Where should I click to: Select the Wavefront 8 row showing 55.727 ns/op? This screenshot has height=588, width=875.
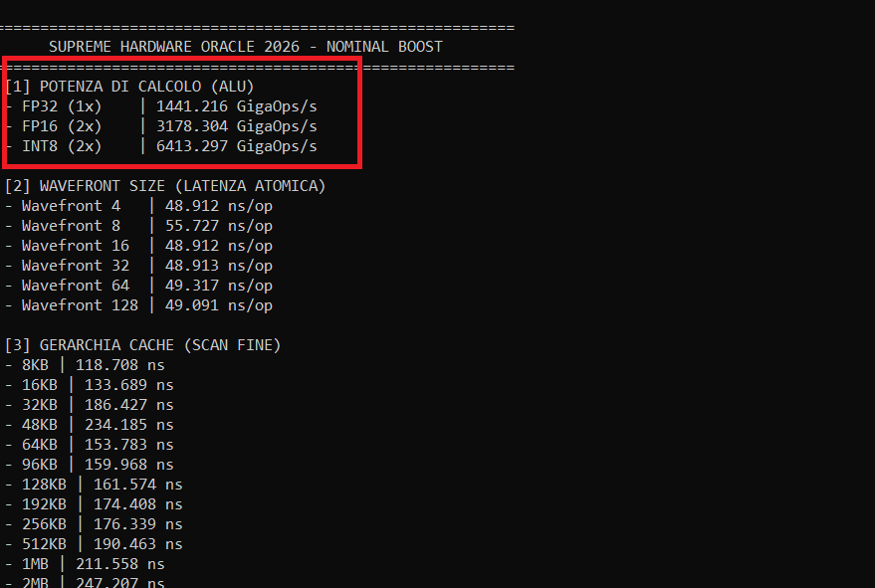click(x=139, y=226)
